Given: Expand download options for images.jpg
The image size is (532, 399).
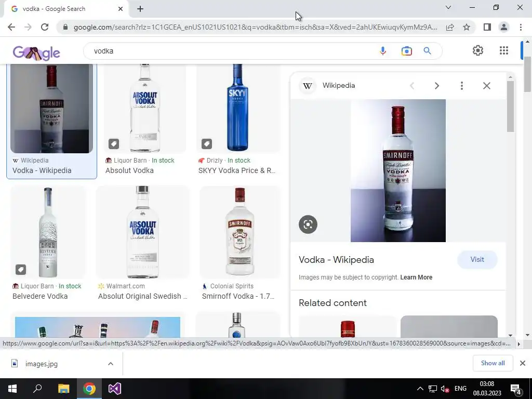Looking at the screenshot, I should point(111,364).
